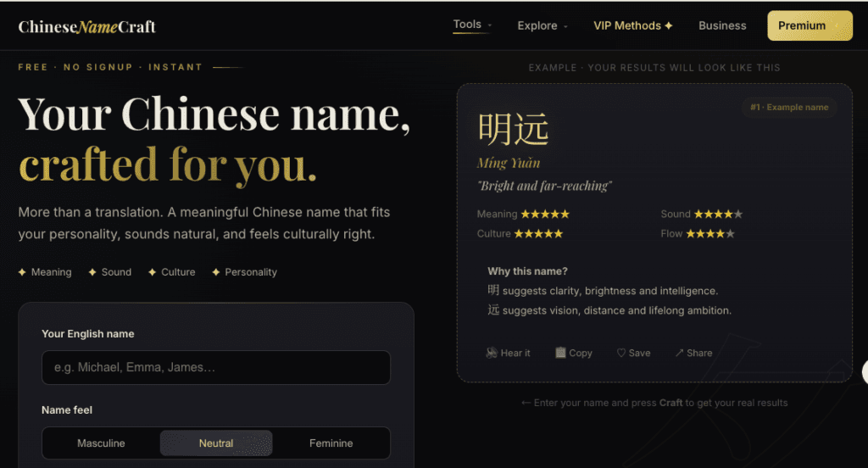868x468 pixels.
Task: Click the Share arrow icon
Action: tap(679, 353)
